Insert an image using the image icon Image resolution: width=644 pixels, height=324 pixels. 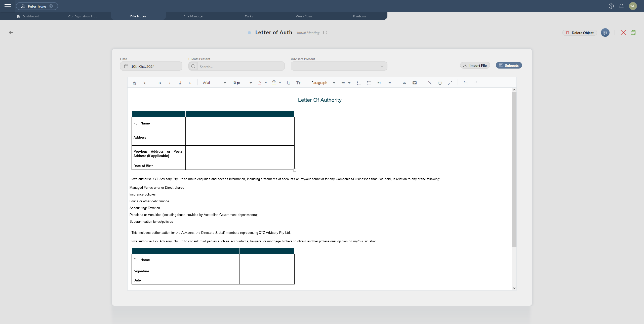(415, 83)
